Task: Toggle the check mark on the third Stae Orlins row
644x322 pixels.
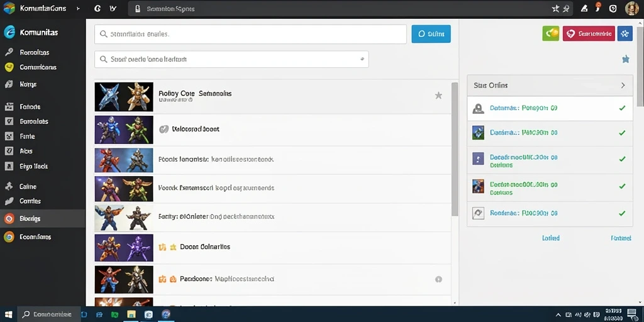Action: pos(622,159)
